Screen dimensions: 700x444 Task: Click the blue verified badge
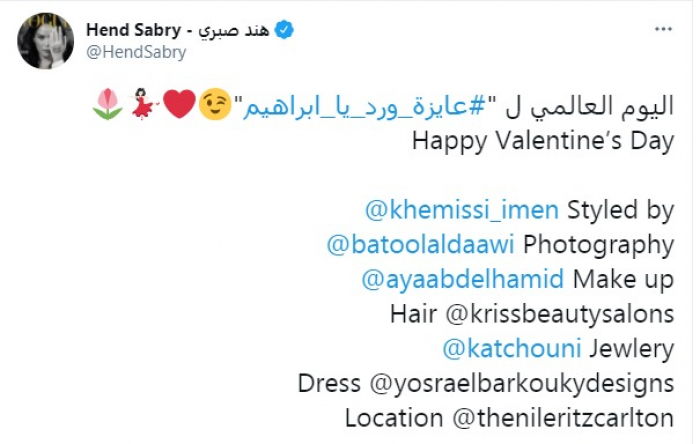284,31
